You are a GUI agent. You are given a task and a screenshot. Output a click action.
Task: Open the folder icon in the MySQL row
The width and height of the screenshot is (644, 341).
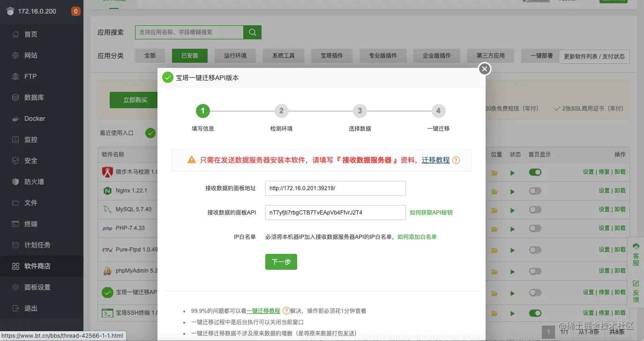coord(494,210)
